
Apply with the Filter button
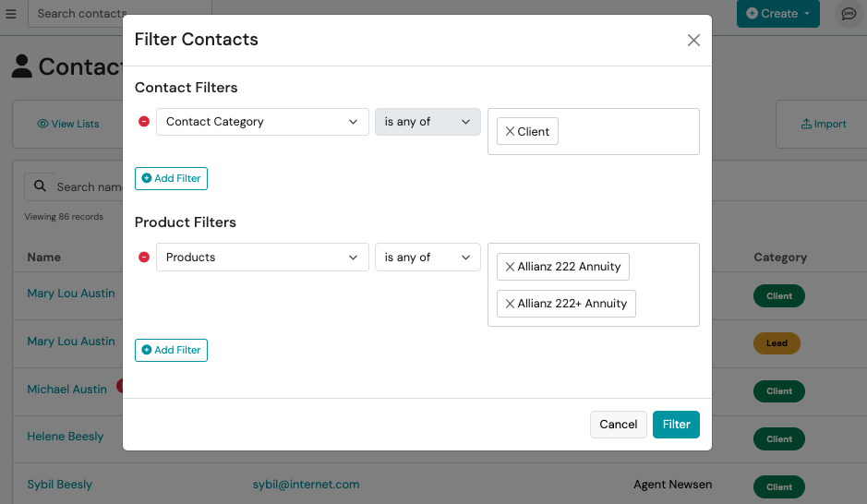click(x=676, y=425)
